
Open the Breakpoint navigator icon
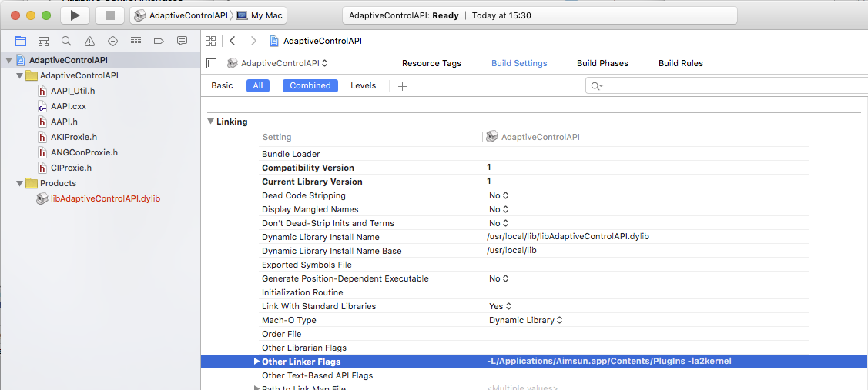coord(159,41)
